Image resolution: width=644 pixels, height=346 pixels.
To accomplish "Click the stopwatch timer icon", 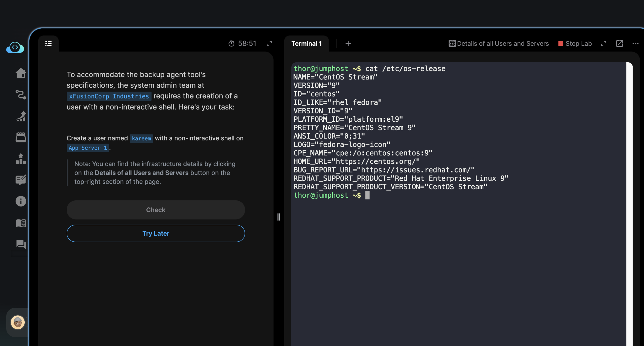I will point(231,44).
